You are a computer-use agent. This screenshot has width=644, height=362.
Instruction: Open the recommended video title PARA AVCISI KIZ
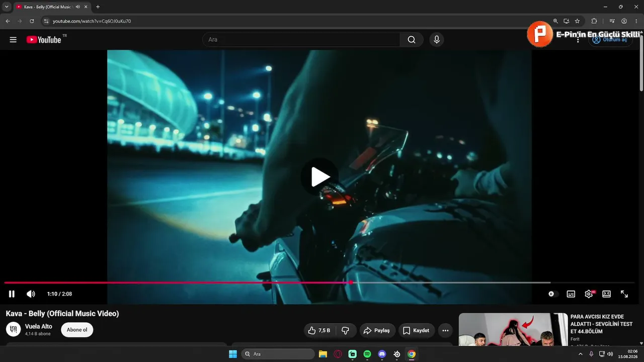point(601,324)
